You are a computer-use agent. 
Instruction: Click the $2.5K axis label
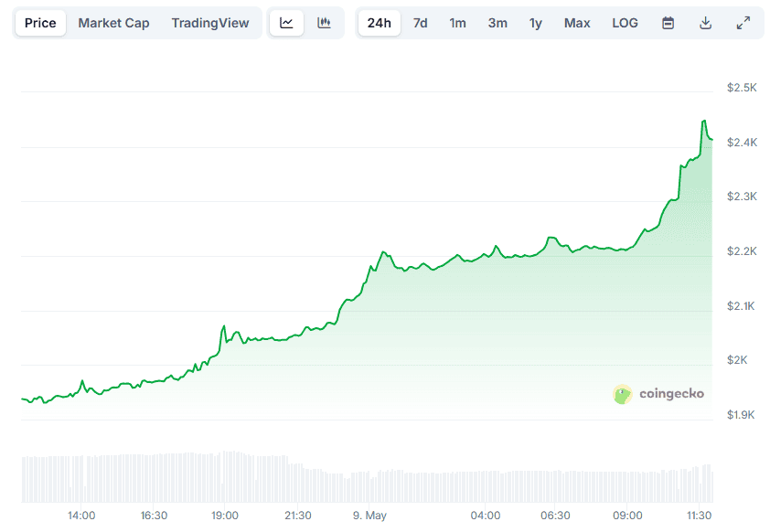(x=742, y=88)
